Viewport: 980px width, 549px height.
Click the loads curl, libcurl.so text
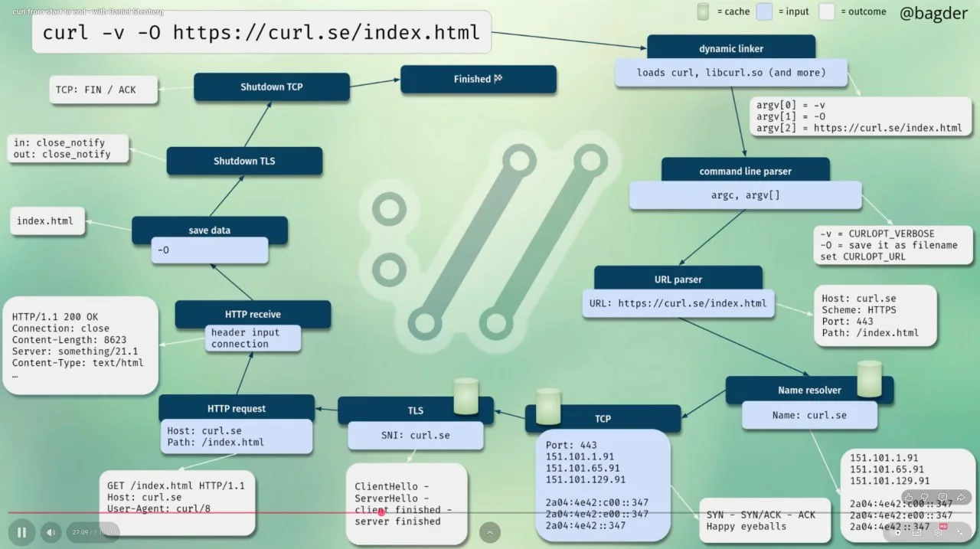[731, 73]
